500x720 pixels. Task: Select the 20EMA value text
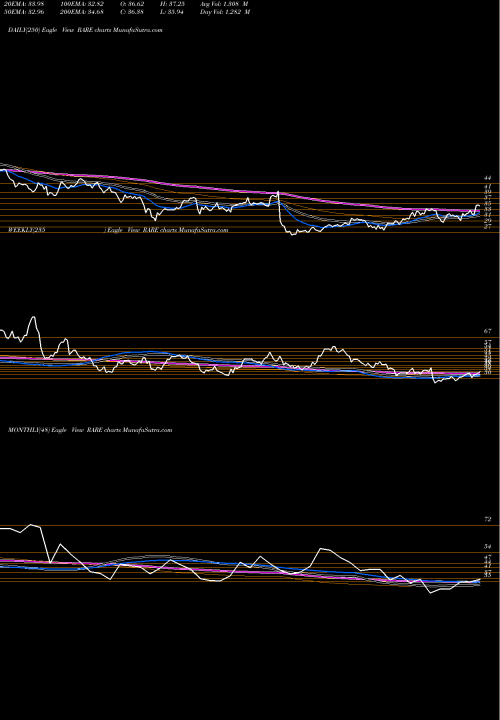pos(22,4)
